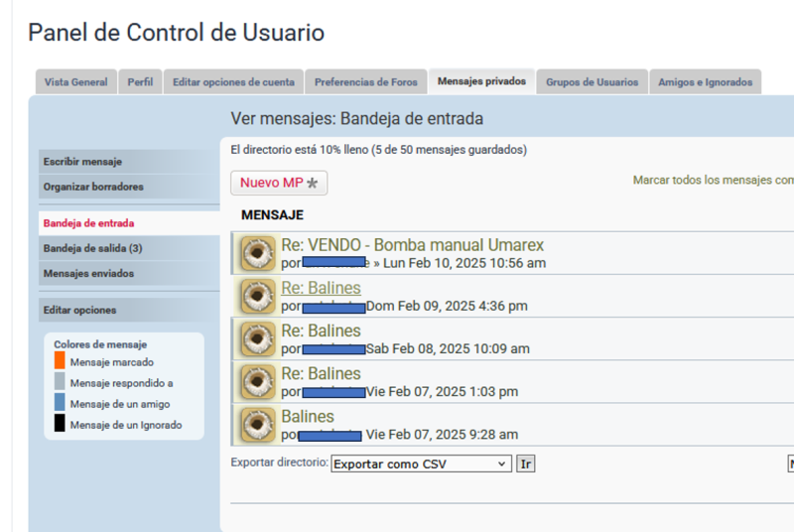Open Editar opciones in the sidebar
The width and height of the screenshot is (794, 532).
(79, 310)
